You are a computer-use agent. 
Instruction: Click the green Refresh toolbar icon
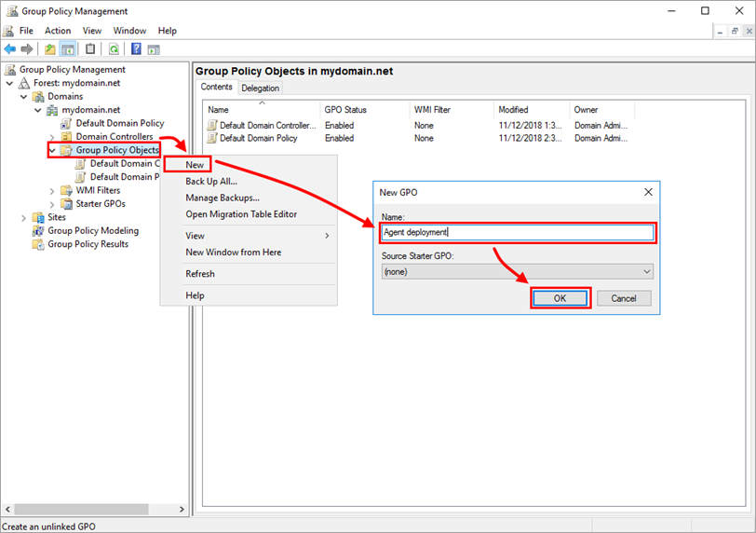pyautogui.click(x=114, y=49)
